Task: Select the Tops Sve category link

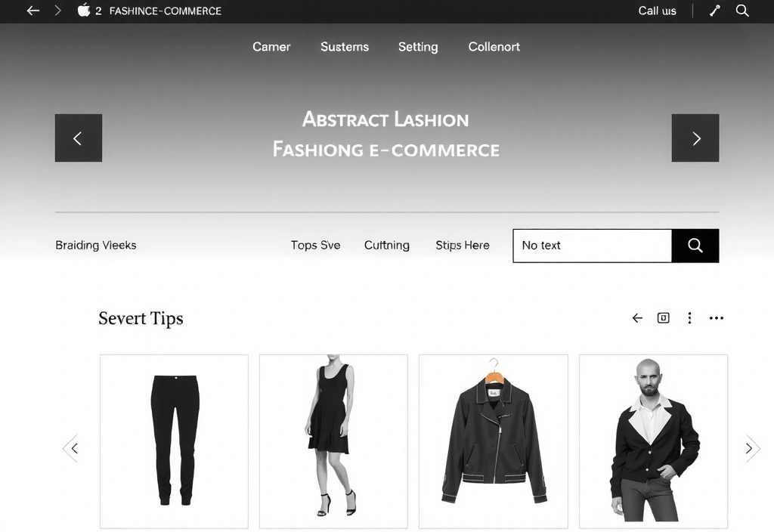Action: click(x=315, y=246)
